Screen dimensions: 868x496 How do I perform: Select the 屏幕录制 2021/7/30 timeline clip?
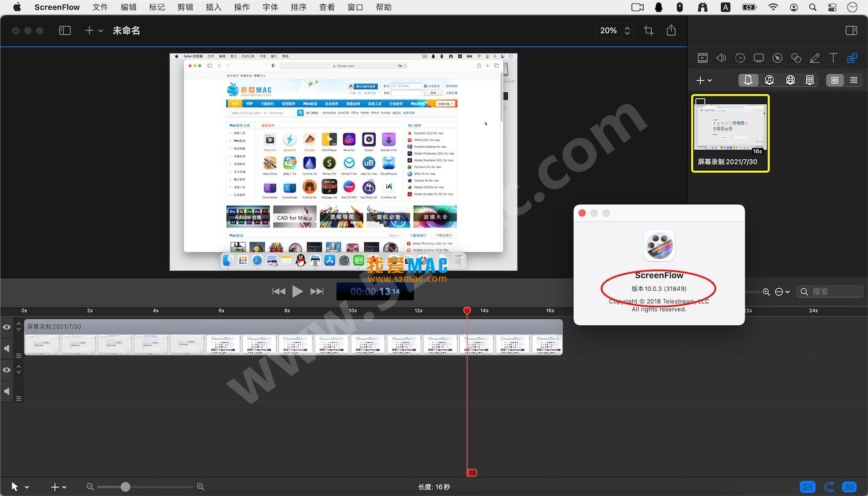(x=293, y=337)
